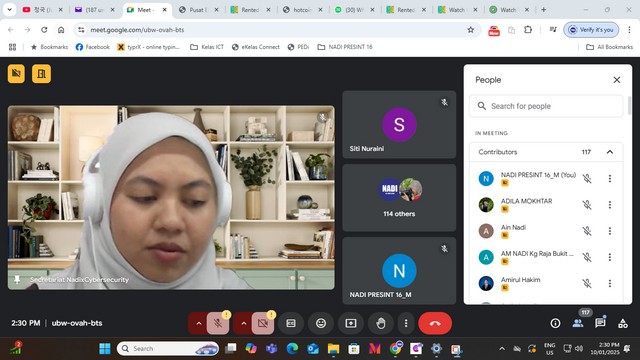Open the meeting details info icon
Screen dimensions: 640x360
[x=555, y=323]
